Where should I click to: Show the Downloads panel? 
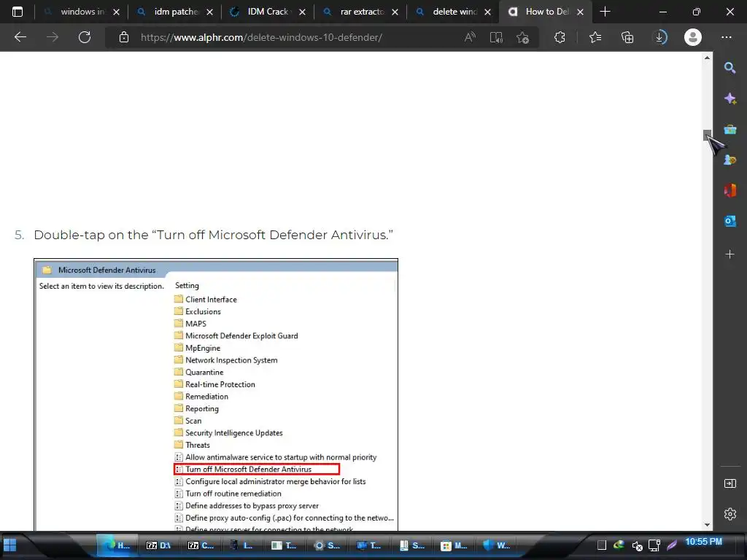(x=659, y=37)
